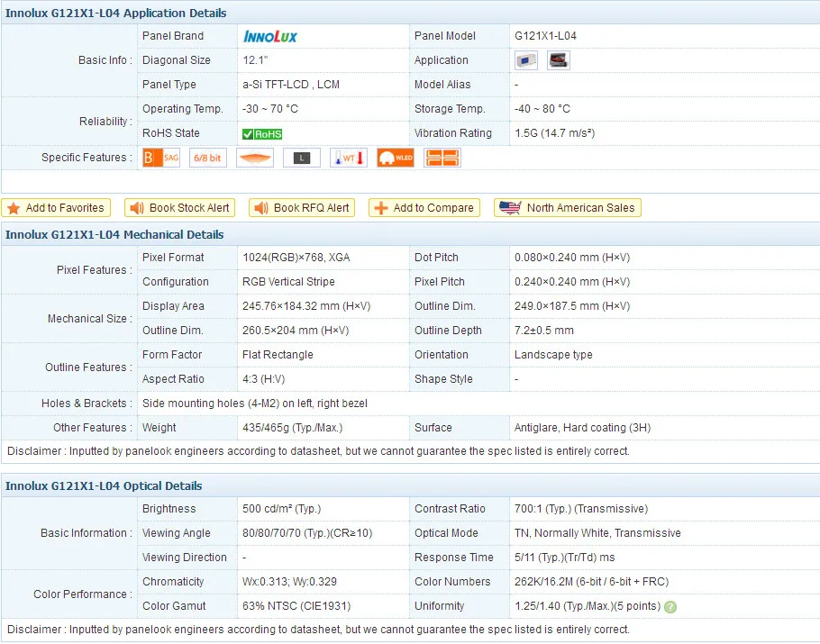Screen dimensions: 820x644
Task: Click the Add to Compare button
Action: point(424,208)
